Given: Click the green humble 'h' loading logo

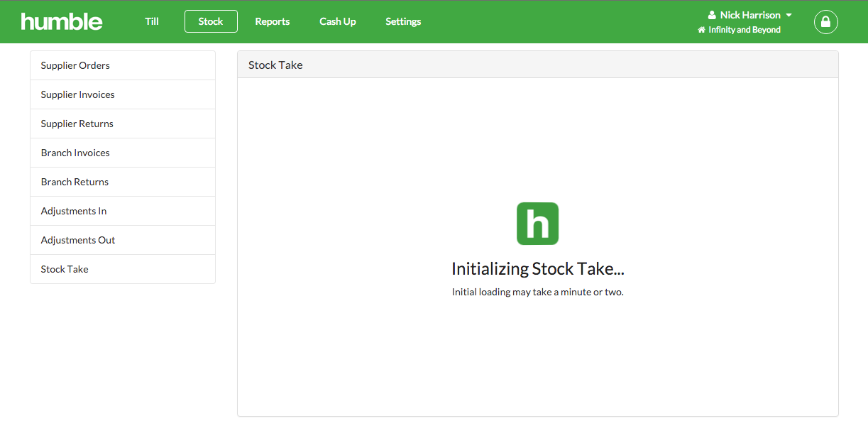Looking at the screenshot, I should click(x=537, y=224).
